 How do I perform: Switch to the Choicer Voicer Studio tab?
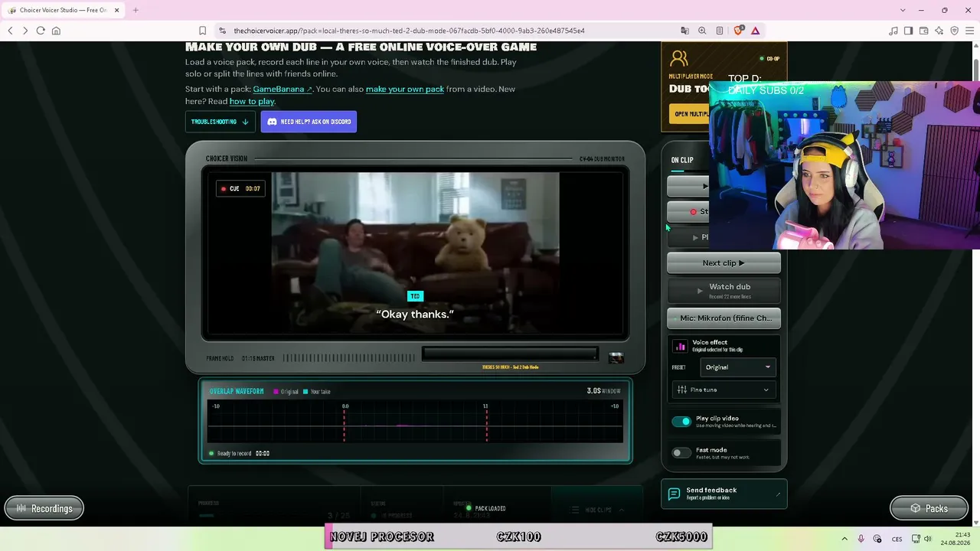61,10
